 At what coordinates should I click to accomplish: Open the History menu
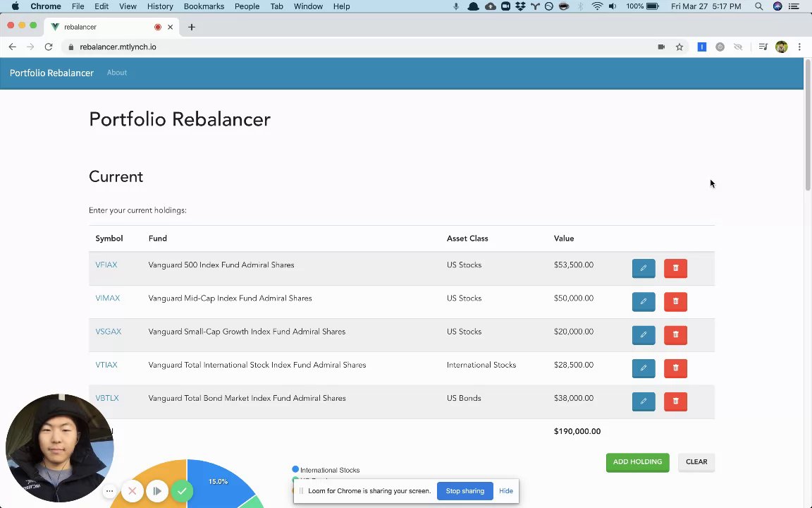click(x=160, y=6)
